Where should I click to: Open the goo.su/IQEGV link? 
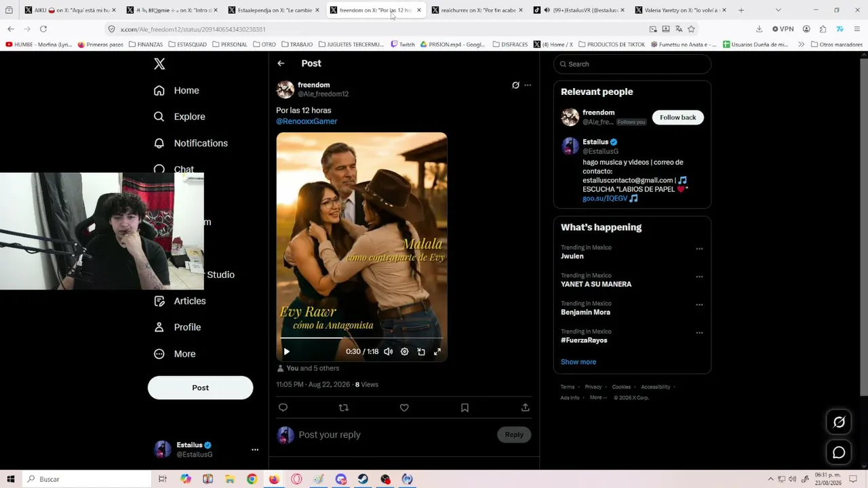pyautogui.click(x=605, y=199)
